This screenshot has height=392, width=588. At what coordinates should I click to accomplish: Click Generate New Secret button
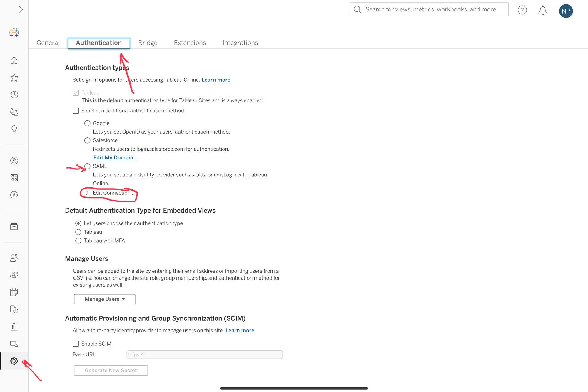tap(111, 371)
